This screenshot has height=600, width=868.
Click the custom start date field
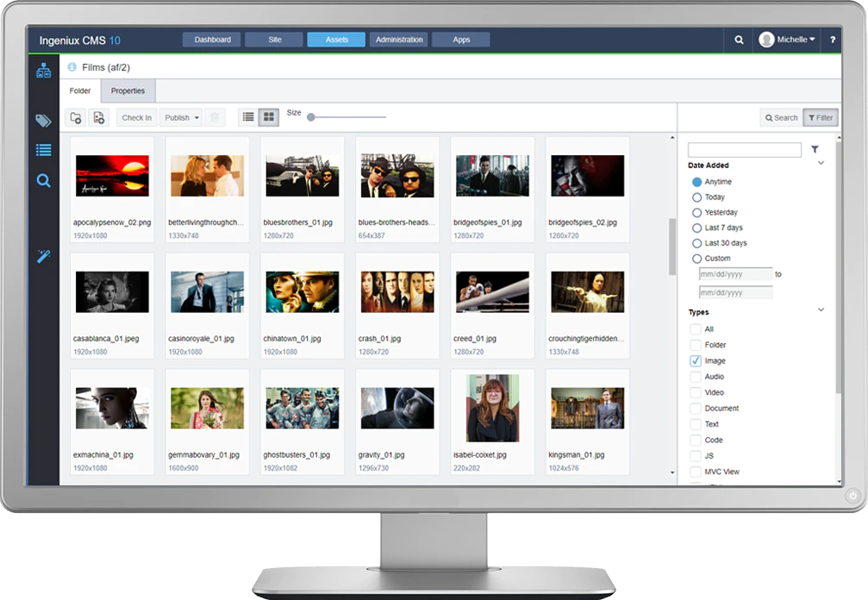[736, 274]
